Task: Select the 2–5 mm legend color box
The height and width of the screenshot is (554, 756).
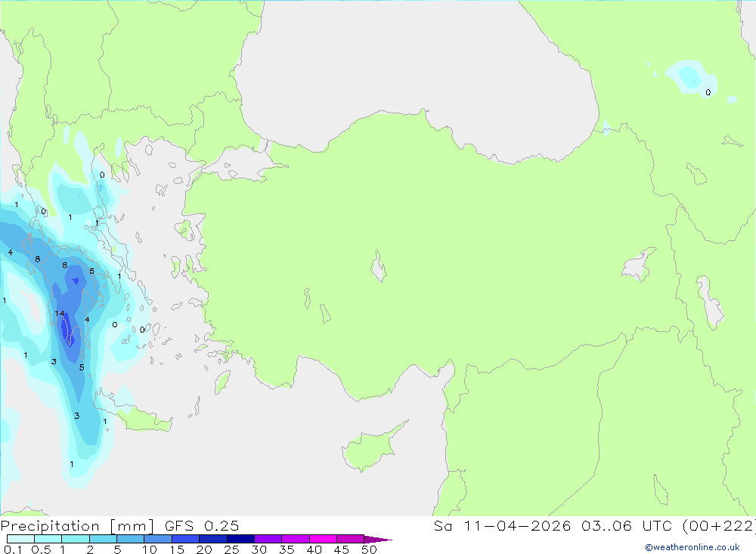Action: pyautogui.click(x=103, y=539)
